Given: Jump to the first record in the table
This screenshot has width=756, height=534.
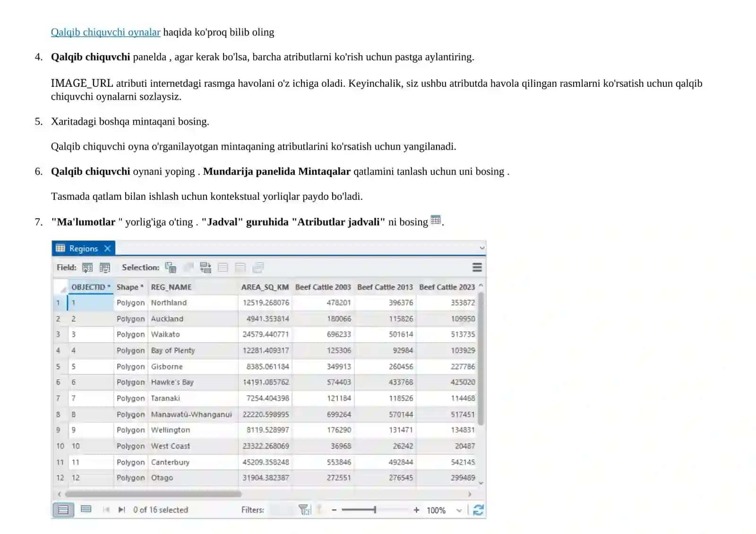Looking at the screenshot, I should [x=106, y=510].
